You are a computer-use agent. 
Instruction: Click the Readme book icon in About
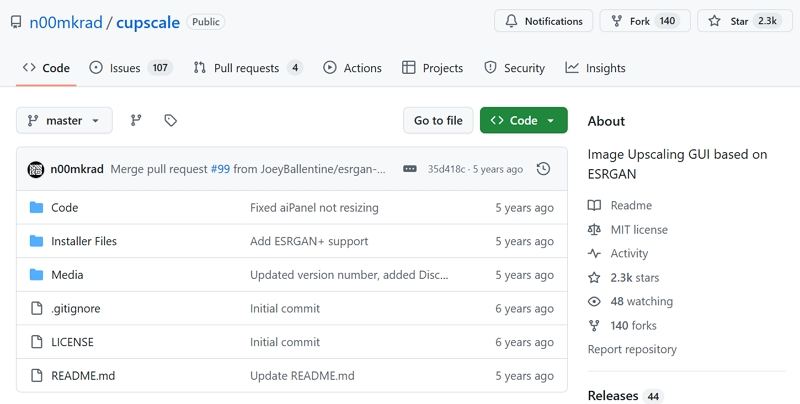point(594,205)
